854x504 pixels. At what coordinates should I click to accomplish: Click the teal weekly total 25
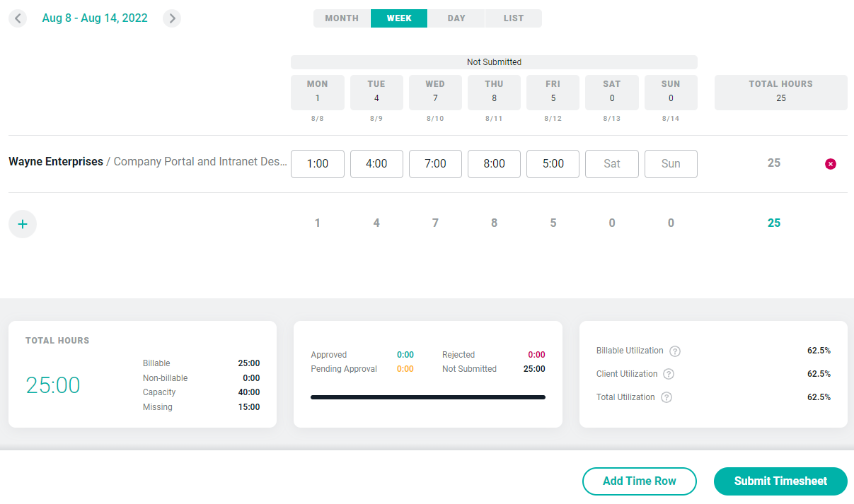[774, 223]
